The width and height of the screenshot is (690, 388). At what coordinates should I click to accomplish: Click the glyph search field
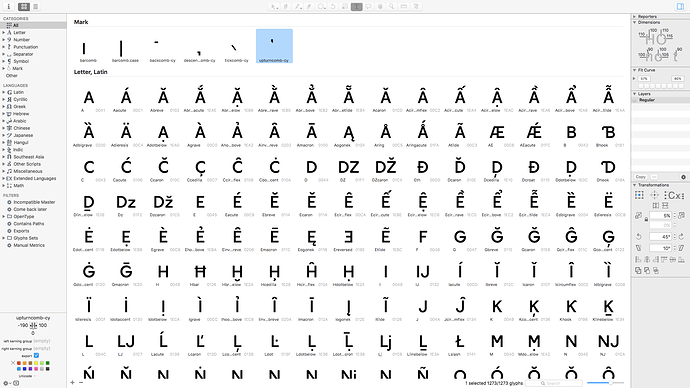click(554, 383)
